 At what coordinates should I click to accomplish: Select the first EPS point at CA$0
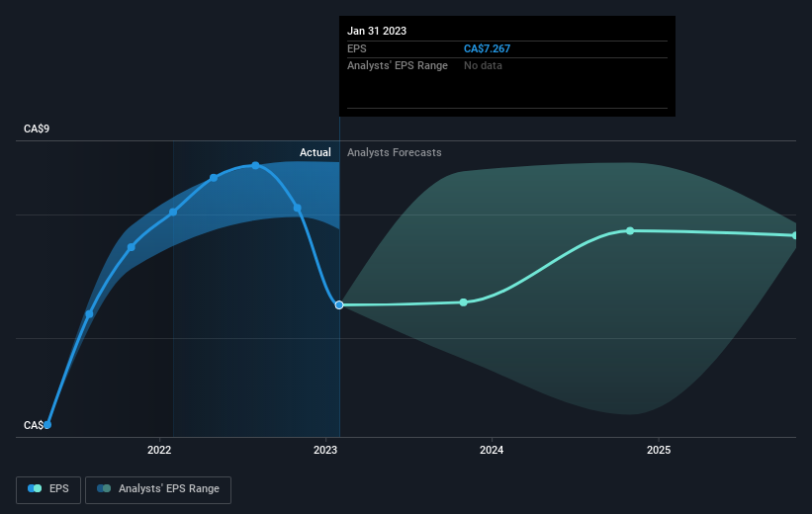click(47, 424)
